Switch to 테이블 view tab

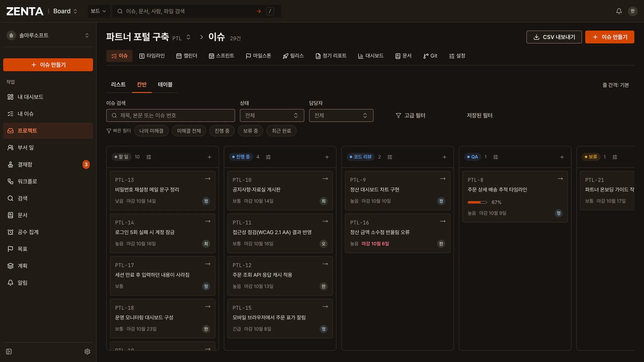pos(165,84)
